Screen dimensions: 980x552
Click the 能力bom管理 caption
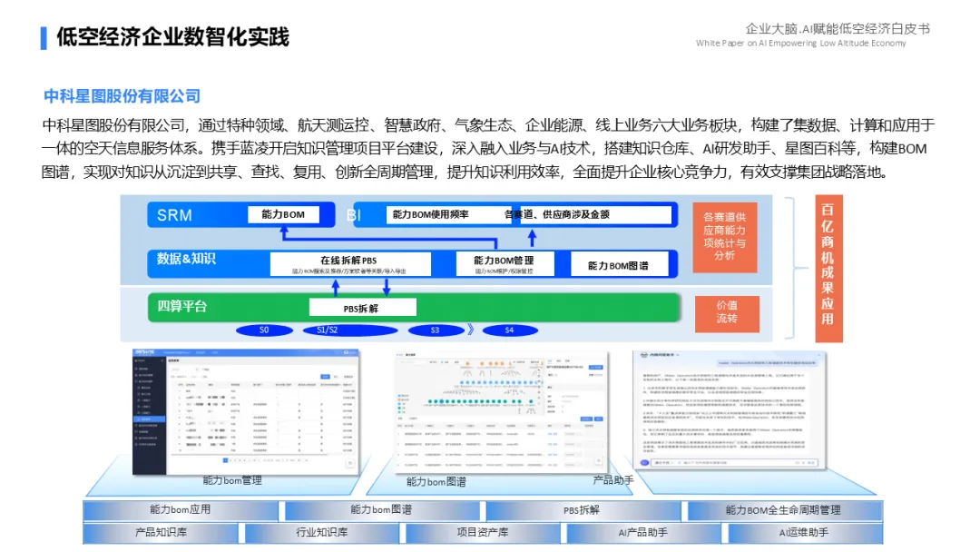pos(232,481)
